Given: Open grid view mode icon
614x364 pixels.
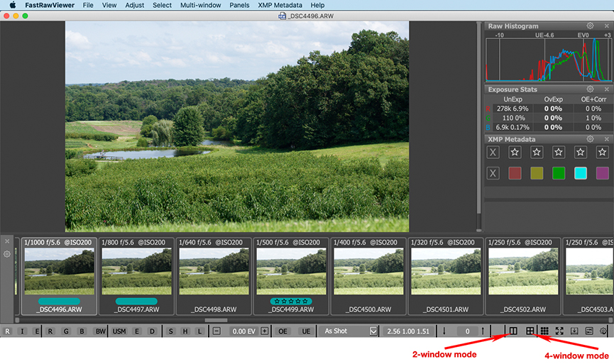Looking at the screenshot, I should [x=544, y=331].
